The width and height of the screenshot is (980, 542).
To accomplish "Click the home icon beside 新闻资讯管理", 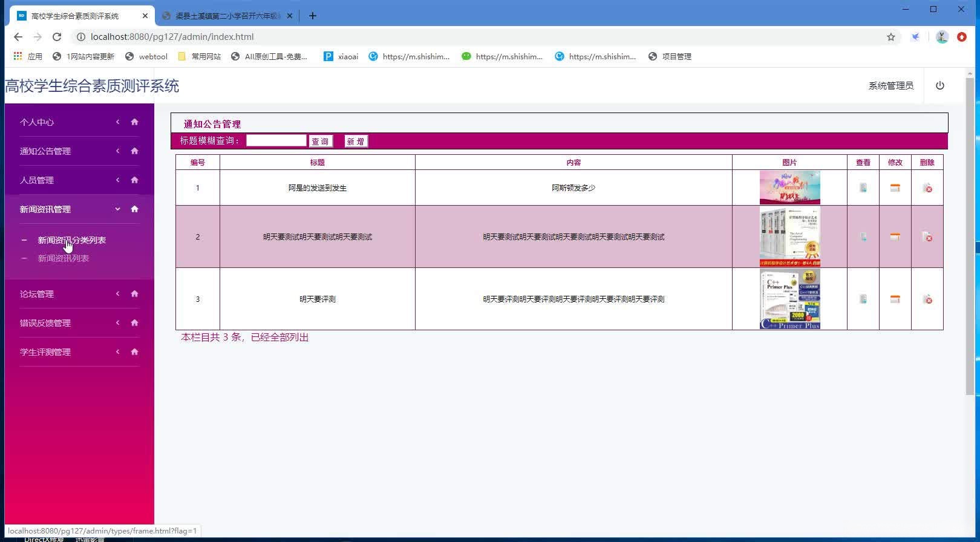I will [134, 209].
